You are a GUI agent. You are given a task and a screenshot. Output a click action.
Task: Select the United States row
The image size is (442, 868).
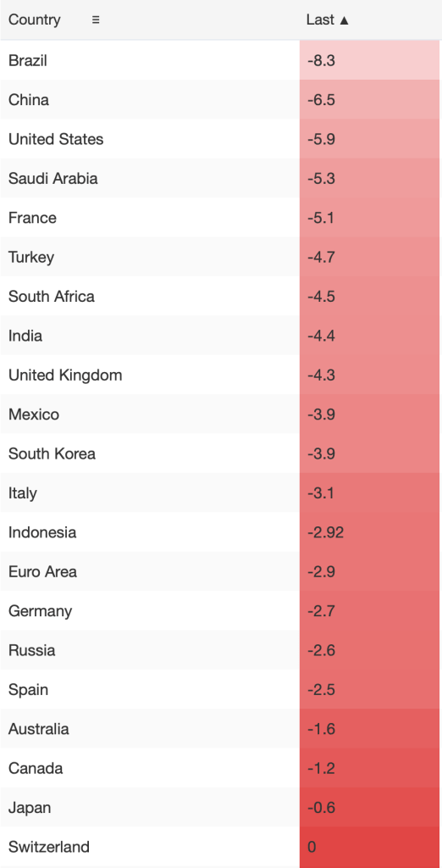(221, 139)
